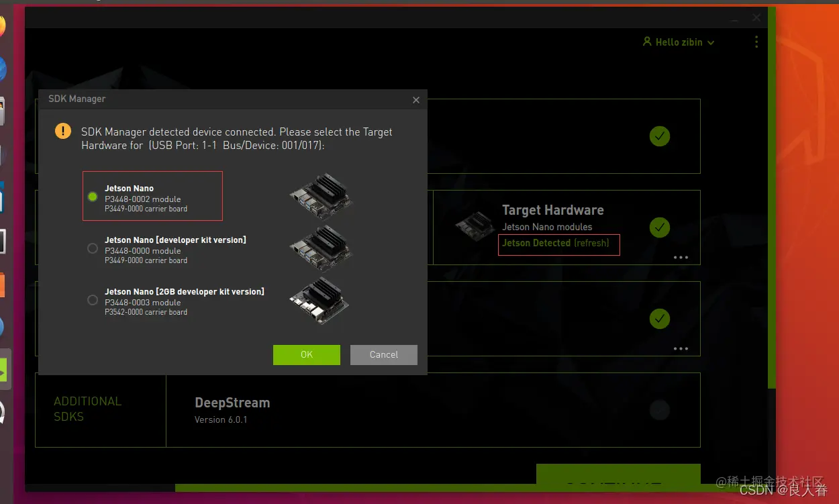Dismiss the dialog with the Cancel button
This screenshot has width=839, height=504.
click(x=384, y=355)
